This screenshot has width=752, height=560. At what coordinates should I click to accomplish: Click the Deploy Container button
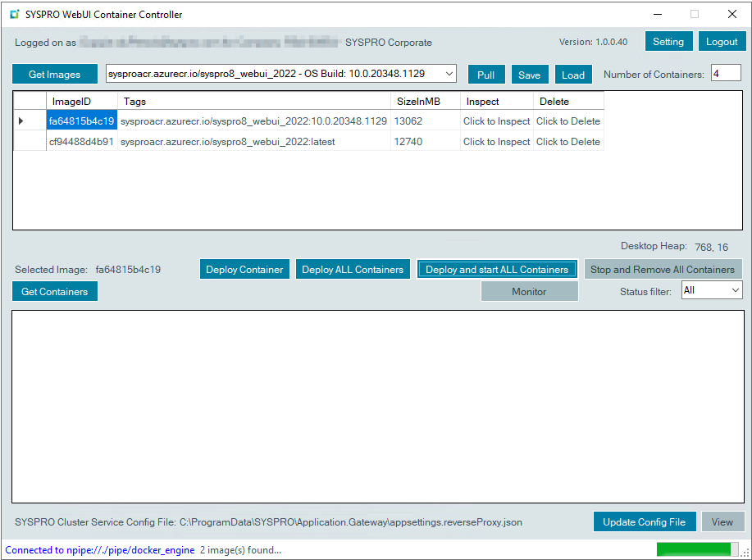[x=244, y=270]
